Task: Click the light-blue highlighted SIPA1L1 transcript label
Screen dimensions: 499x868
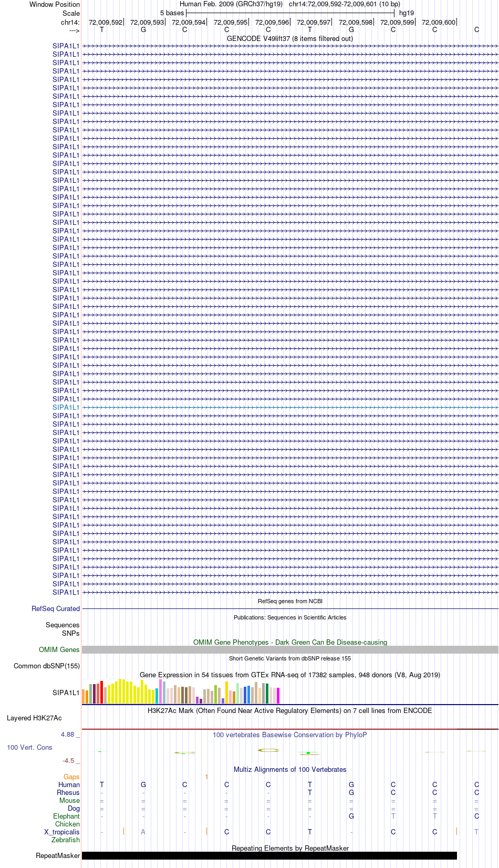Action: (x=66, y=407)
